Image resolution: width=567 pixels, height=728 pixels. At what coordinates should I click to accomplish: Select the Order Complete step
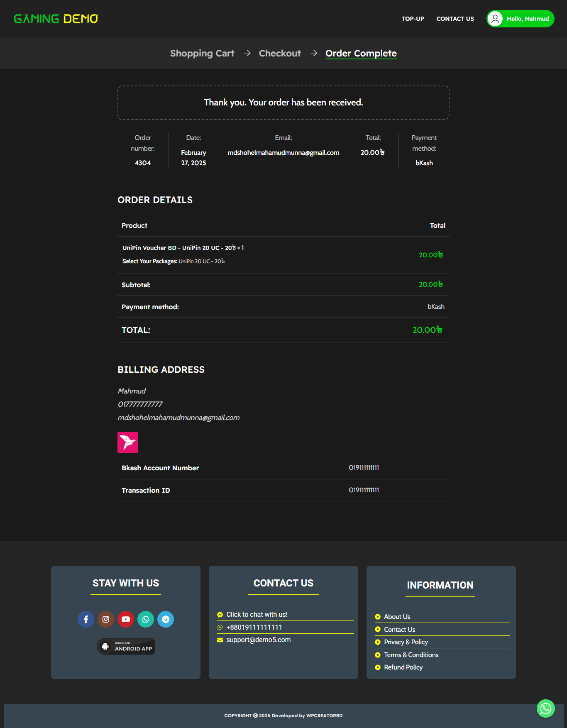point(361,53)
